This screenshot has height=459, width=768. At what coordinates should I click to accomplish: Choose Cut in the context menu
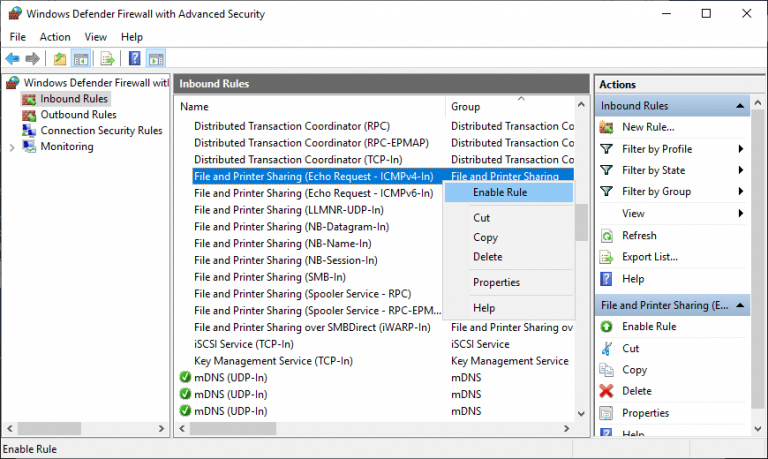(x=509, y=218)
